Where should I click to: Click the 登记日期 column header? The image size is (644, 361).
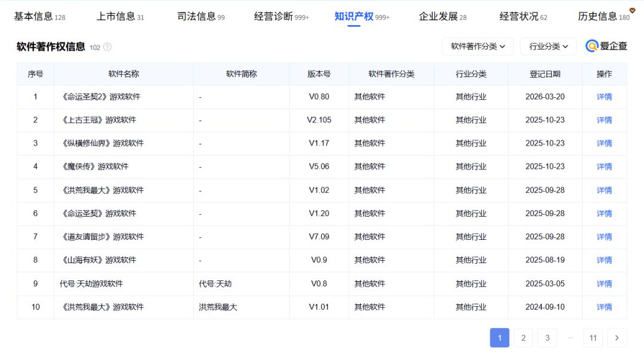click(x=545, y=74)
